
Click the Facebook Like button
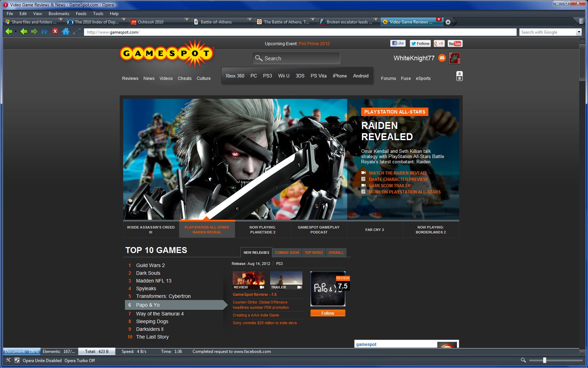[x=398, y=43]
